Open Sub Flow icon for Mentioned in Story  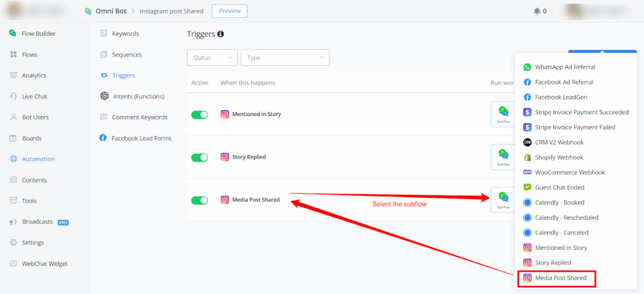503,114
